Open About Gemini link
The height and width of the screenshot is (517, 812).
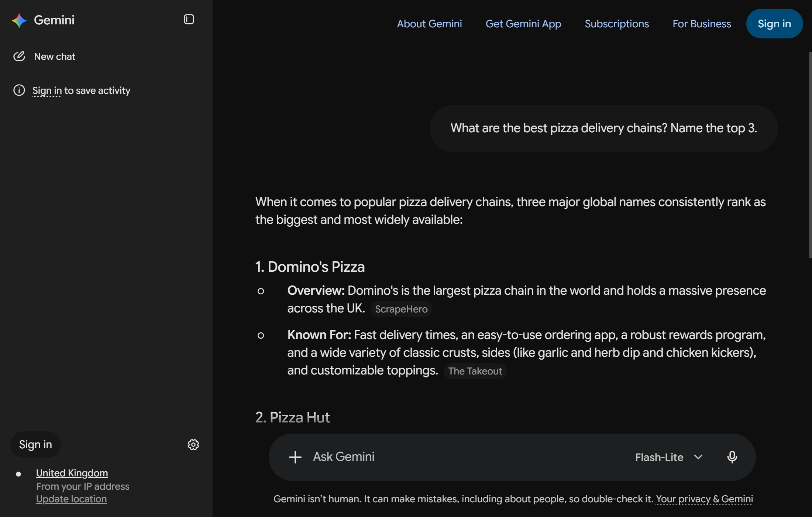[429, 24]
